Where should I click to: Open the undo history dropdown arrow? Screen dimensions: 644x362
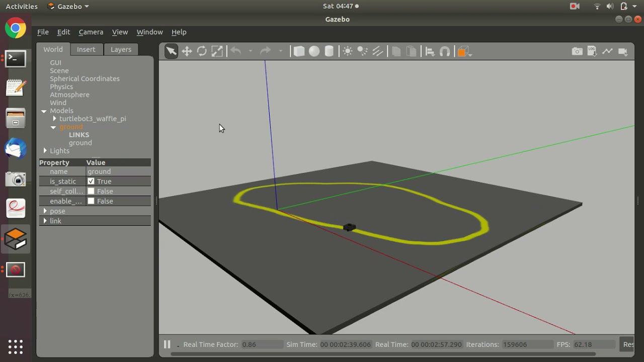click(x=250, y=51)
